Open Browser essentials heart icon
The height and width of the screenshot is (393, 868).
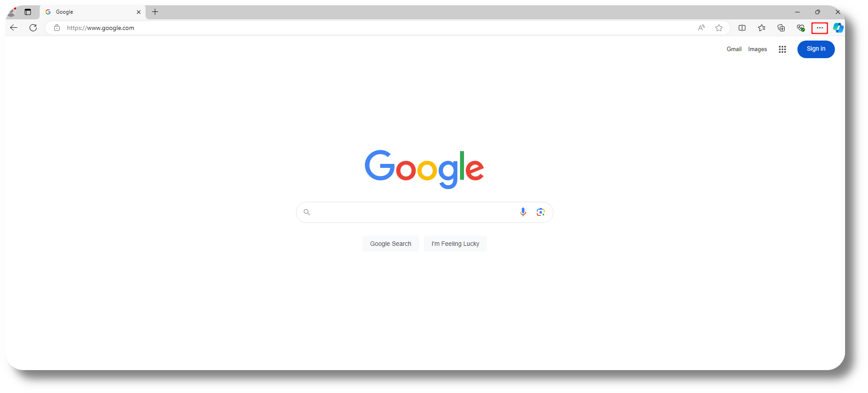tap(801, 28)
